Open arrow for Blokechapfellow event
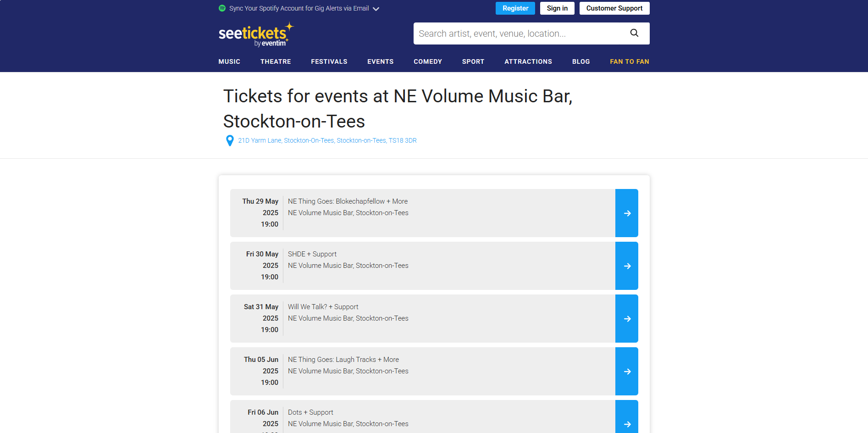This screenshot has width=868, height=433. (x=626, y=213)
